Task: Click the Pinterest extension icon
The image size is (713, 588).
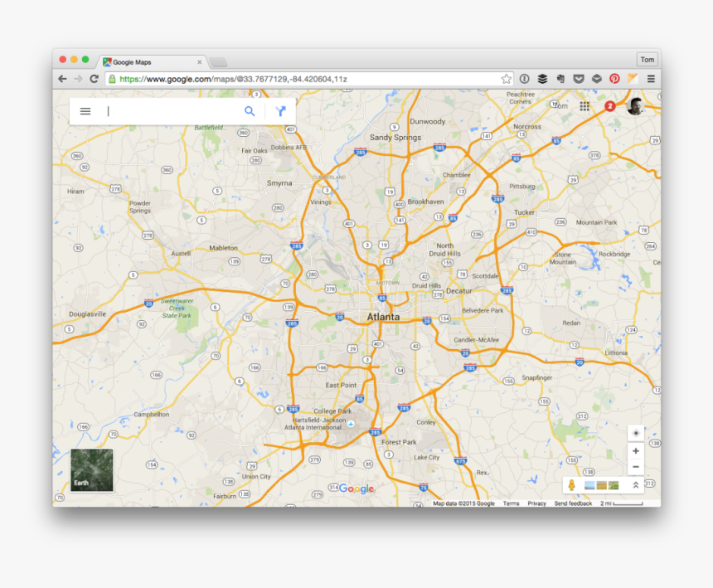Action: (614, 79)
